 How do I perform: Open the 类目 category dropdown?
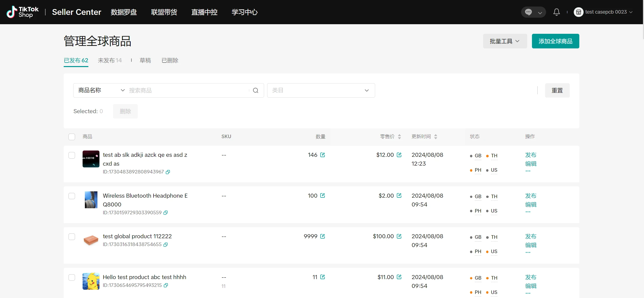(321, 91)
